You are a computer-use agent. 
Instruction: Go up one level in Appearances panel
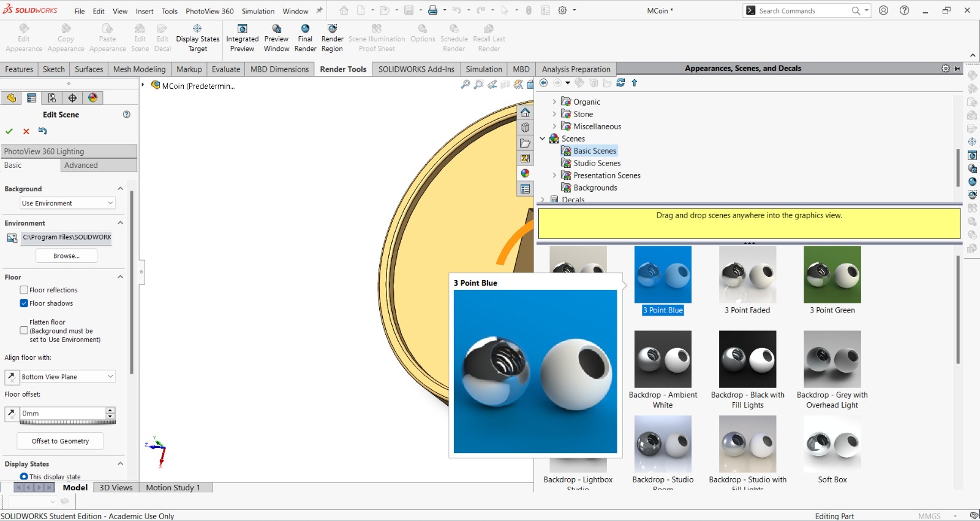(x=635, y=83)
